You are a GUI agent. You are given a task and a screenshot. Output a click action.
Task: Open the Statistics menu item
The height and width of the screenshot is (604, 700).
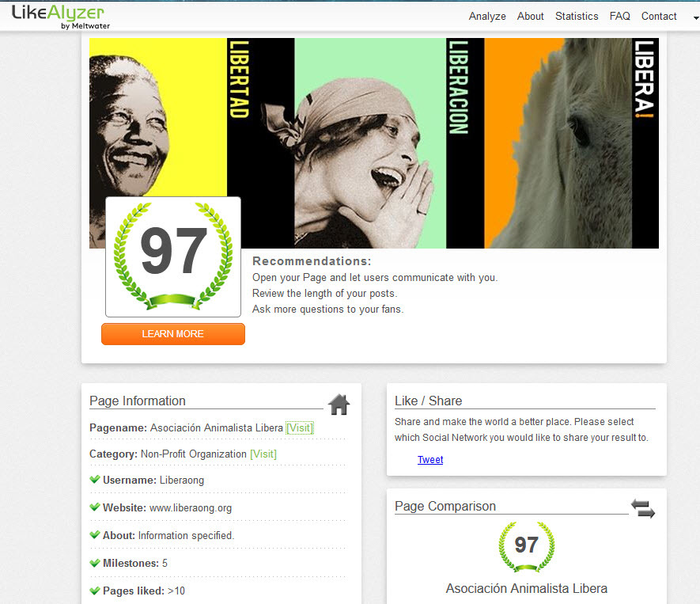[577, 16]
